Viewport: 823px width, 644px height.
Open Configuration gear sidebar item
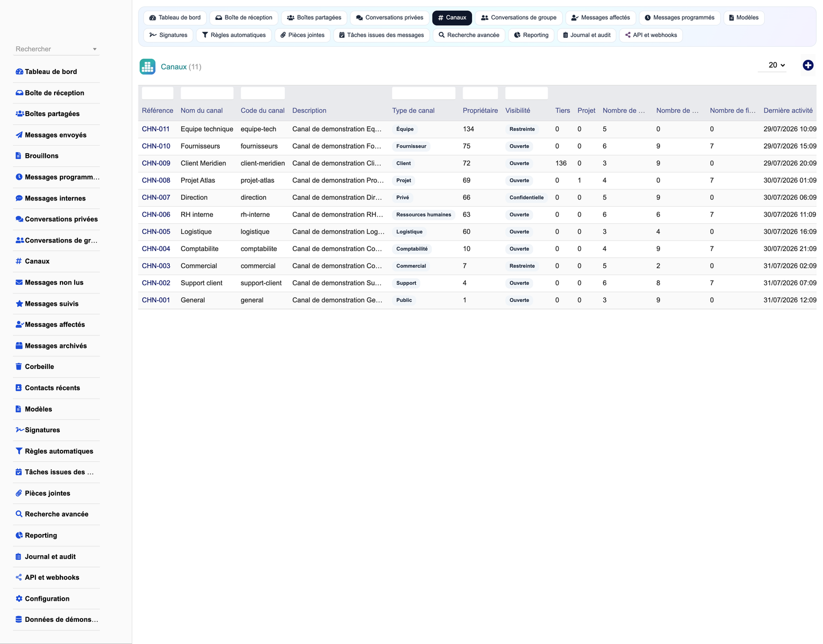(56, 598)
